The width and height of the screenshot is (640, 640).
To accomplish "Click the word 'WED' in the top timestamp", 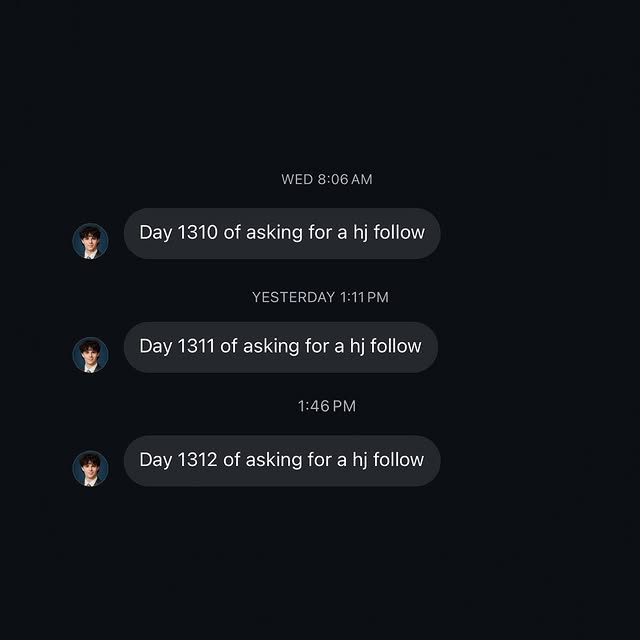I will click(x=297, y=179).
